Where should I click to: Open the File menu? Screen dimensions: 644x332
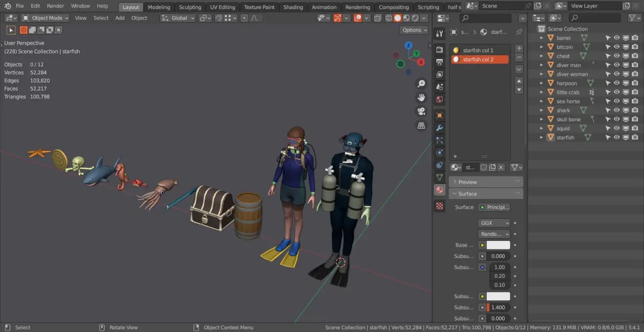20,6
